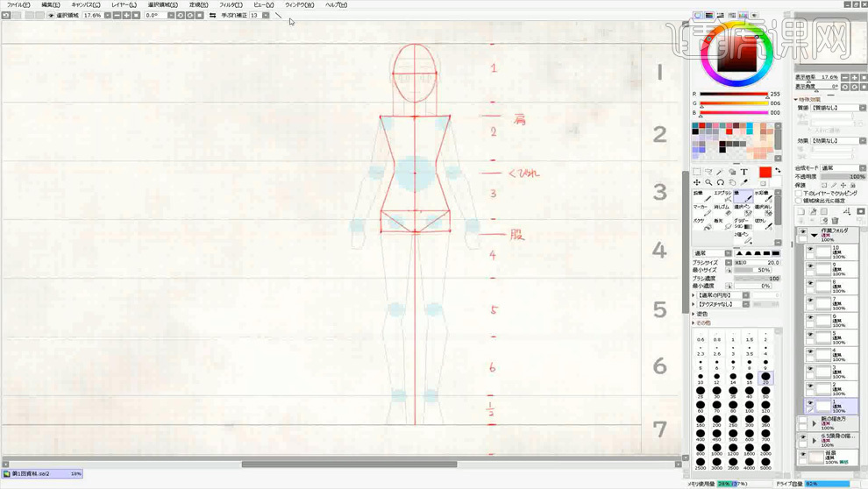Open the ファイル(F) menu
Image resolution: width=868 pixels, height=489 pixels.
coord(18,4)
